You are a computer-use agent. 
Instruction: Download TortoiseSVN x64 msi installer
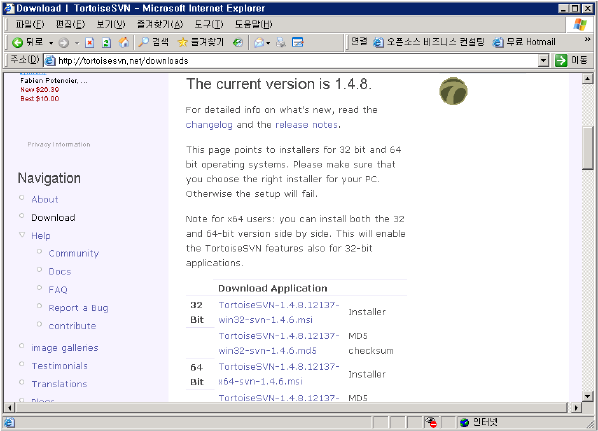click(279, 374)
